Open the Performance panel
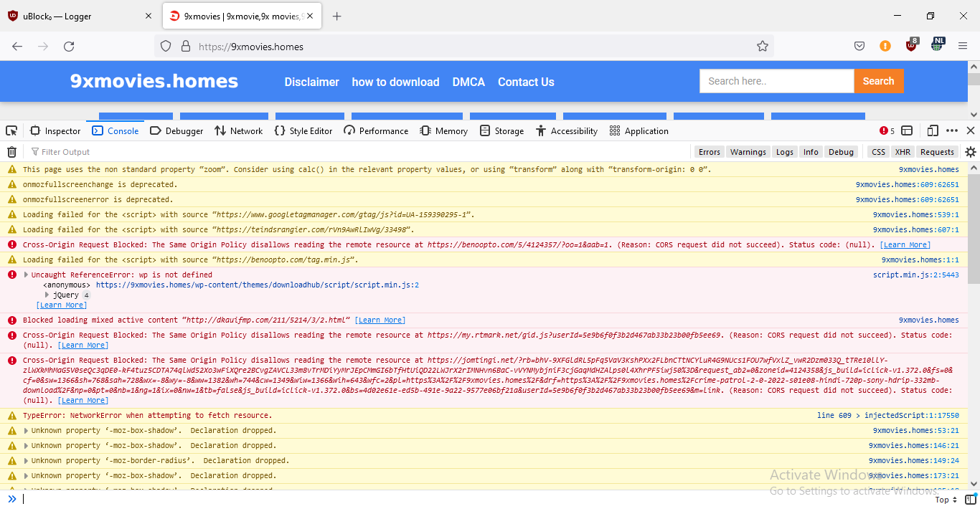Image resolution: width=980 pixels, height=519 pixels. pyautogui.click(x=376, y=130)
